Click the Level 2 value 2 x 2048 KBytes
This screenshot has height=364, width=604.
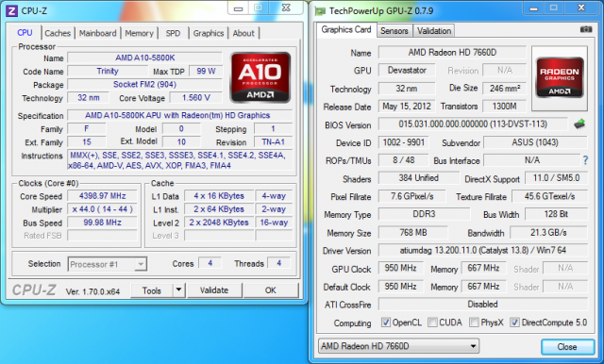(219, 223)
